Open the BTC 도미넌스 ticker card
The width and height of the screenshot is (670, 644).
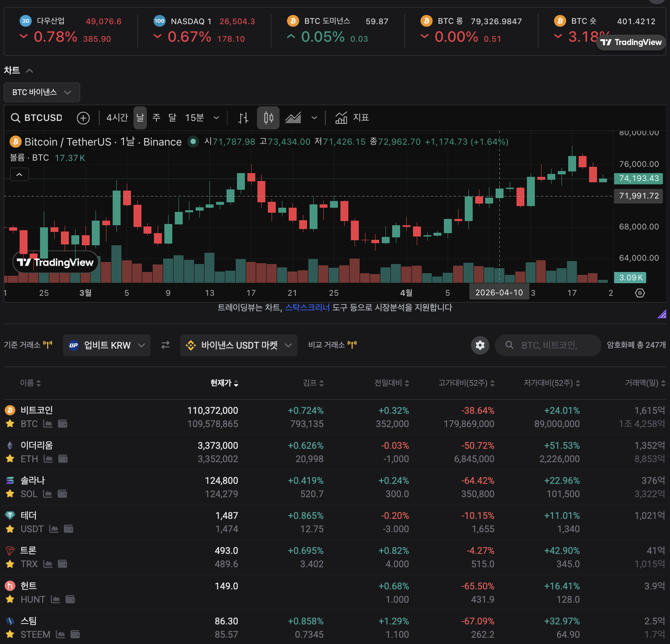[338, 30]
